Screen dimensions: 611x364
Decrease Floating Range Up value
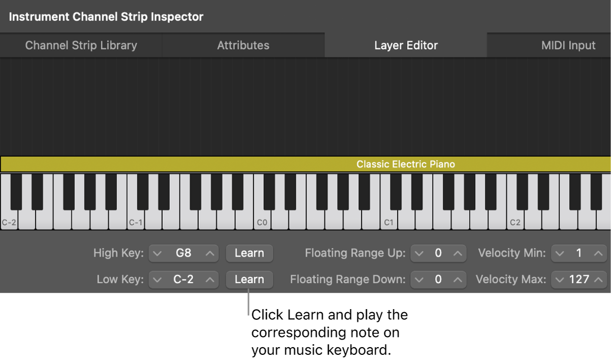(420, 253)
